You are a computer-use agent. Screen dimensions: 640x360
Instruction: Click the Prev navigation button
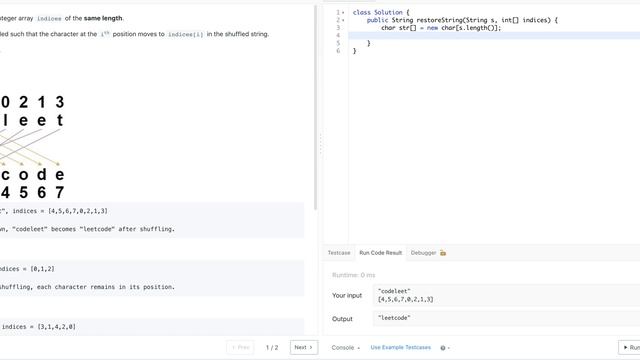(240, 347)
